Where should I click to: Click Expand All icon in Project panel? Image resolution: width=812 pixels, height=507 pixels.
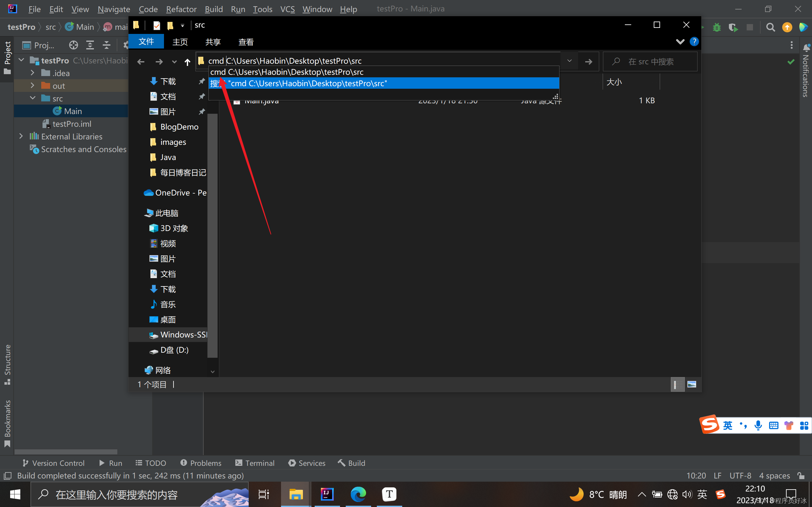click(x=90, y=45)
